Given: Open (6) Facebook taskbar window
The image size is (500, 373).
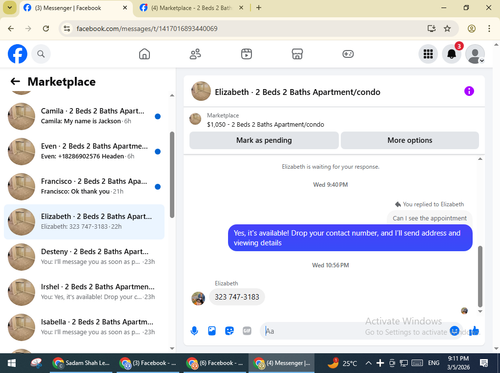Looking at the screenshot, I should 216,363.
